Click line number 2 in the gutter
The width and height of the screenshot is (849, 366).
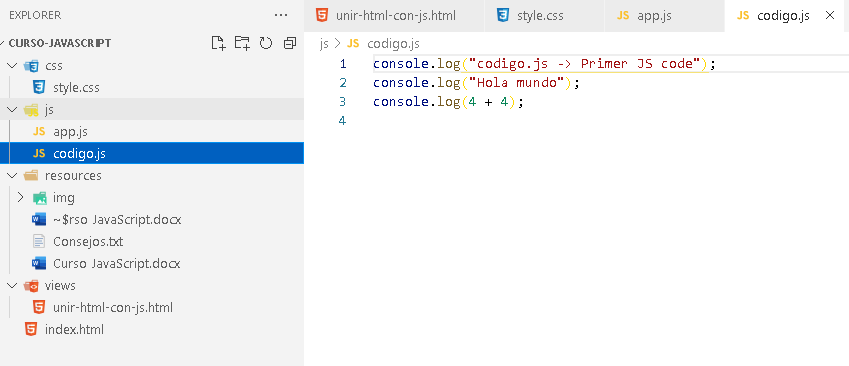[x=343, y=83]
